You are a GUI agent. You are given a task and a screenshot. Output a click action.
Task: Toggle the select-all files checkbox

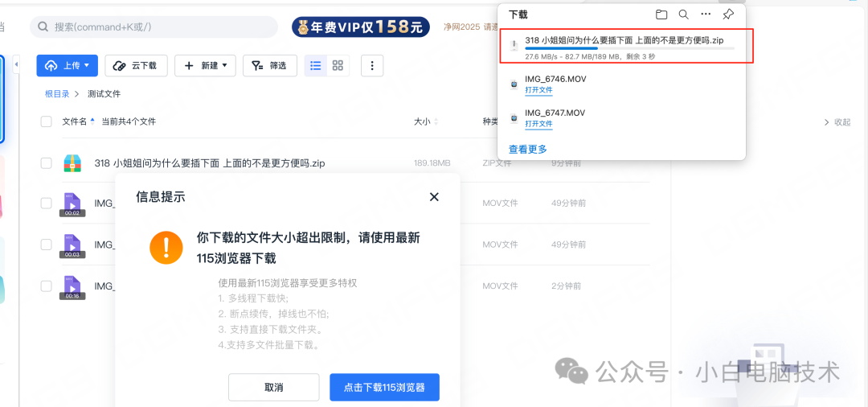[47, 121]
